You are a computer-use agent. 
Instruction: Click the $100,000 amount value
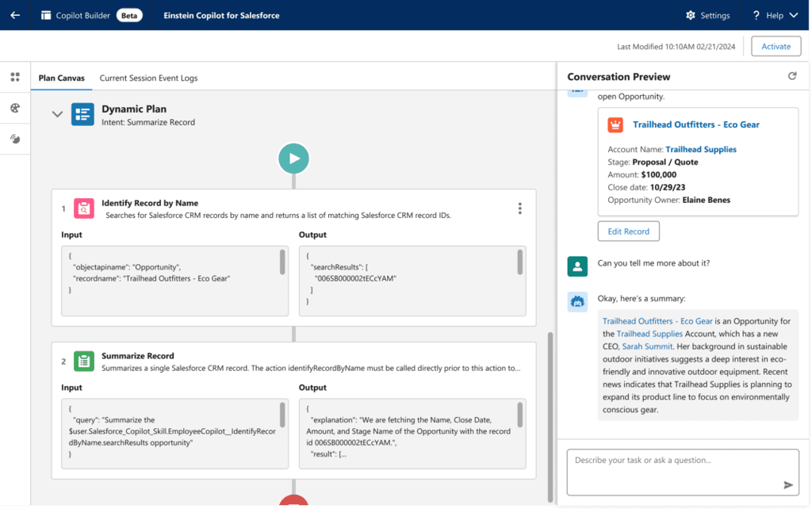click(x=659, y=174)
